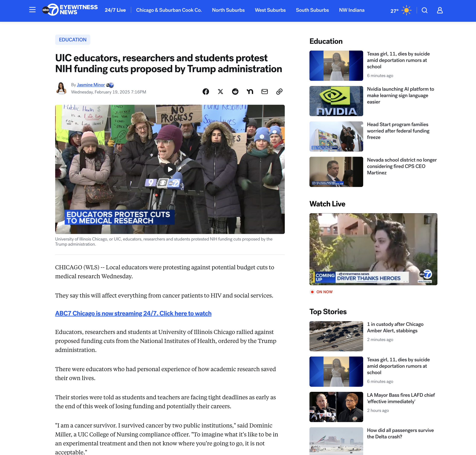Go to Chicago & Suburban Cook Co.
This screenshot has width=476, height=455.
click(x=169, y=10)
